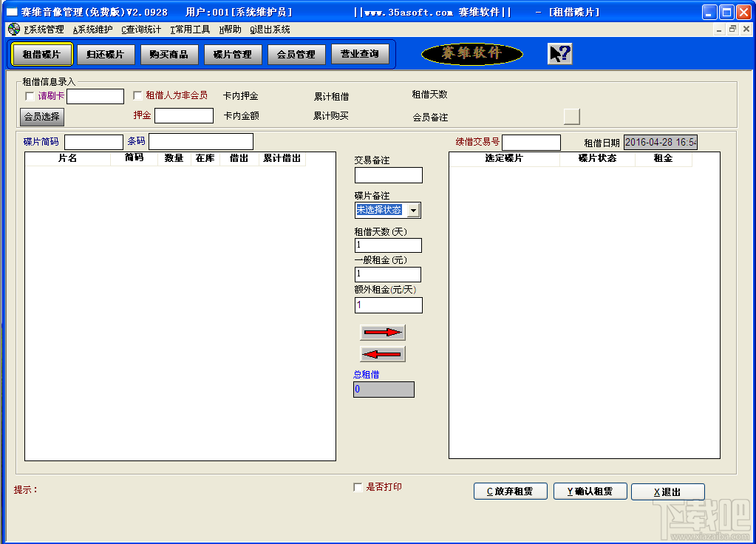Focus the 条码 barcode input field
The image size is (756, 544).
(200, 142)
